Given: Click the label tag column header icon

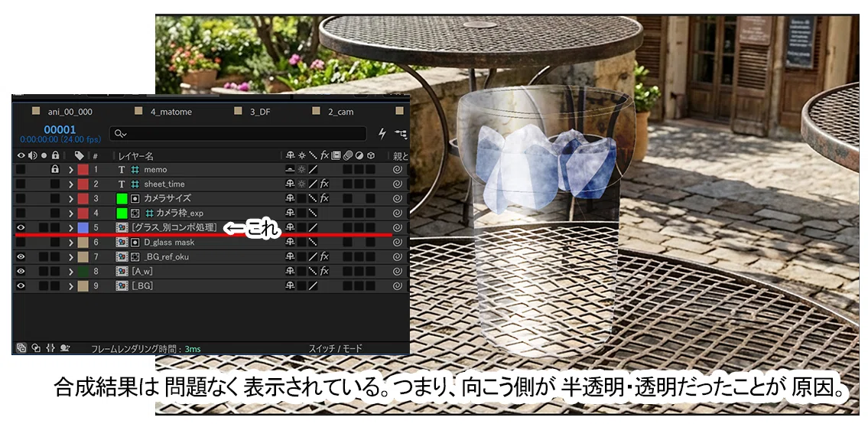Looking at the screenshot, I should point(80,155).
